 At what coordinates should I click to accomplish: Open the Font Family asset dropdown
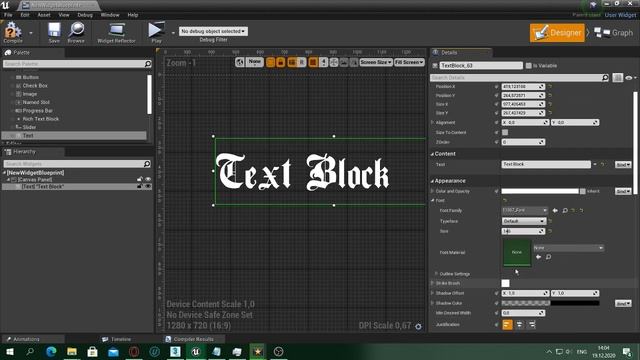524,210
